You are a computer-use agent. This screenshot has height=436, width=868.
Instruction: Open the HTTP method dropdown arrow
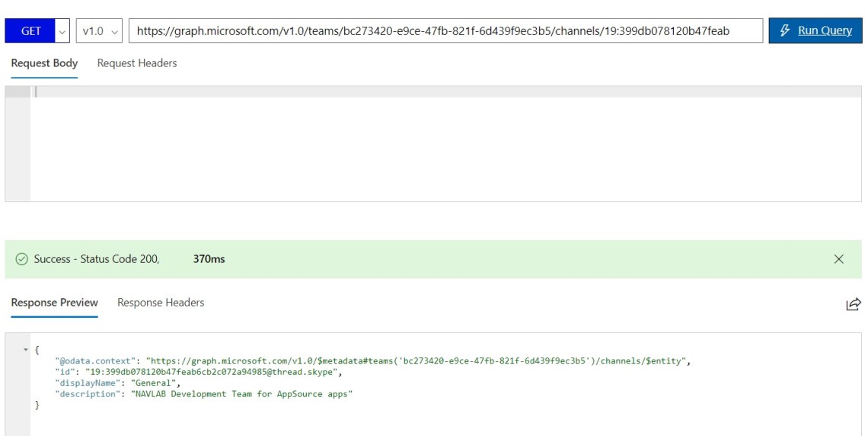point(62,31)
